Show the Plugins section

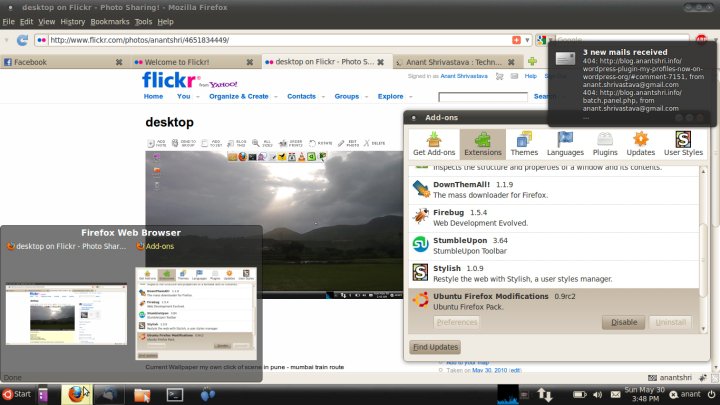605,144
